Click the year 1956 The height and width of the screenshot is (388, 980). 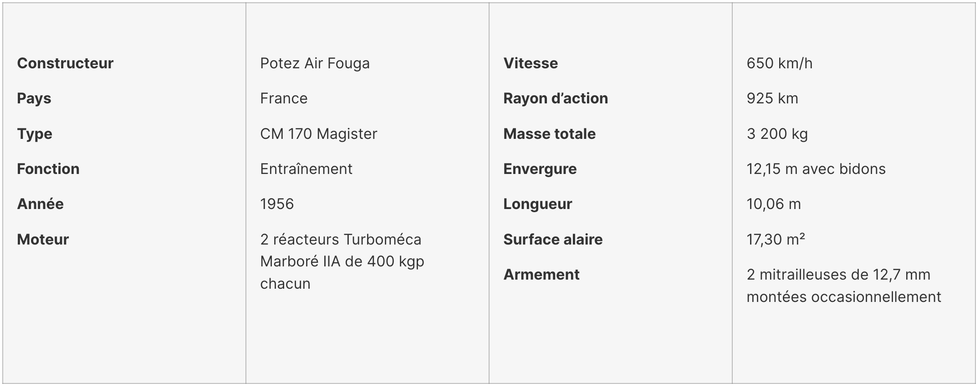tap(277, 204)
